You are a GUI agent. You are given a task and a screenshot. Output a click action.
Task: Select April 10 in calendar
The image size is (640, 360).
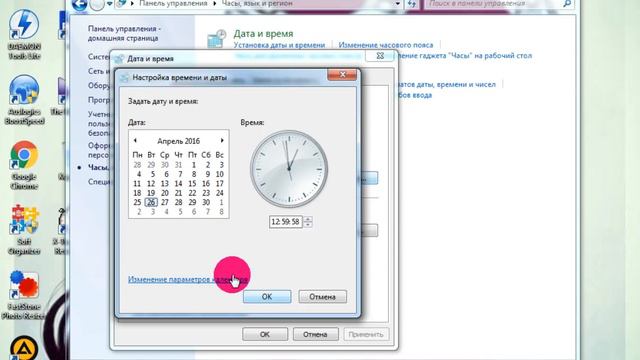pyautogui.click(x=220, y=174)
